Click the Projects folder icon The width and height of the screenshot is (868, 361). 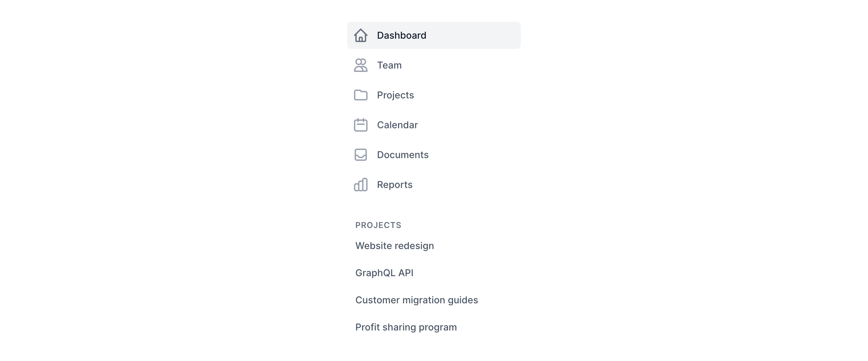pos(360,95)
